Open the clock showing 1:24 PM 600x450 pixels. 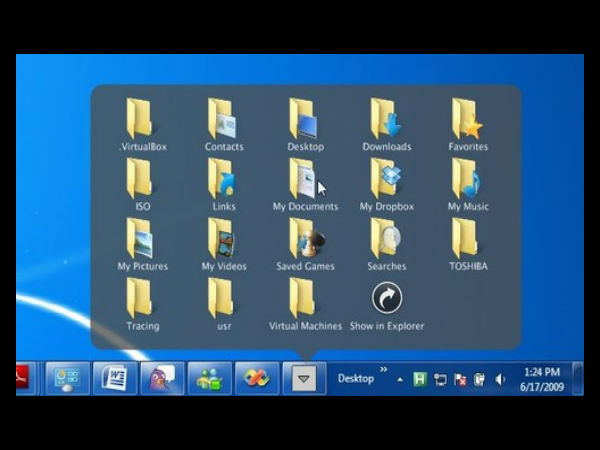[542, 379]
